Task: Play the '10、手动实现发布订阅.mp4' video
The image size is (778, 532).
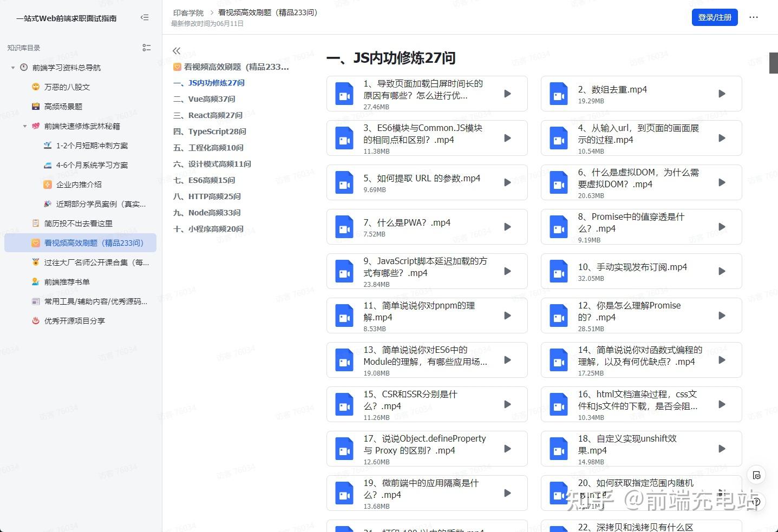Action: [x=722, y=271]
